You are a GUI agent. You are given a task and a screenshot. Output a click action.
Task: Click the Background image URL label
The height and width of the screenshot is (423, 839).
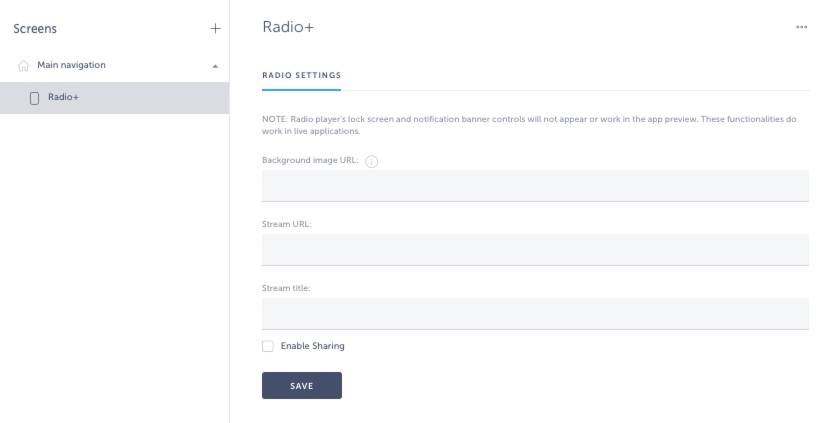point(310,161)
